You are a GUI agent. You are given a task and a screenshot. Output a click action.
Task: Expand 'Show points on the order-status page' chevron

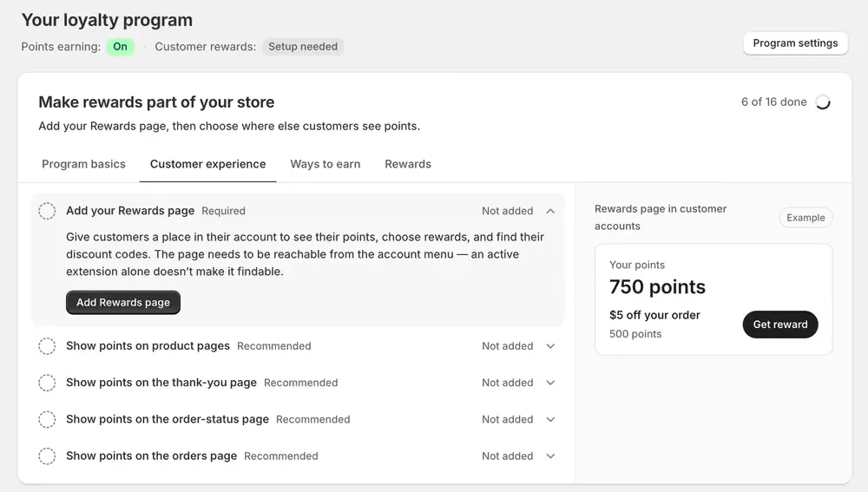[550, 419]
